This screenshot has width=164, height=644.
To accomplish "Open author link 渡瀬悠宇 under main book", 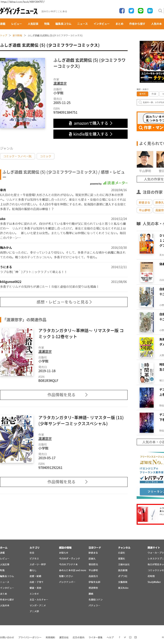I will click(x=60, y=84).
